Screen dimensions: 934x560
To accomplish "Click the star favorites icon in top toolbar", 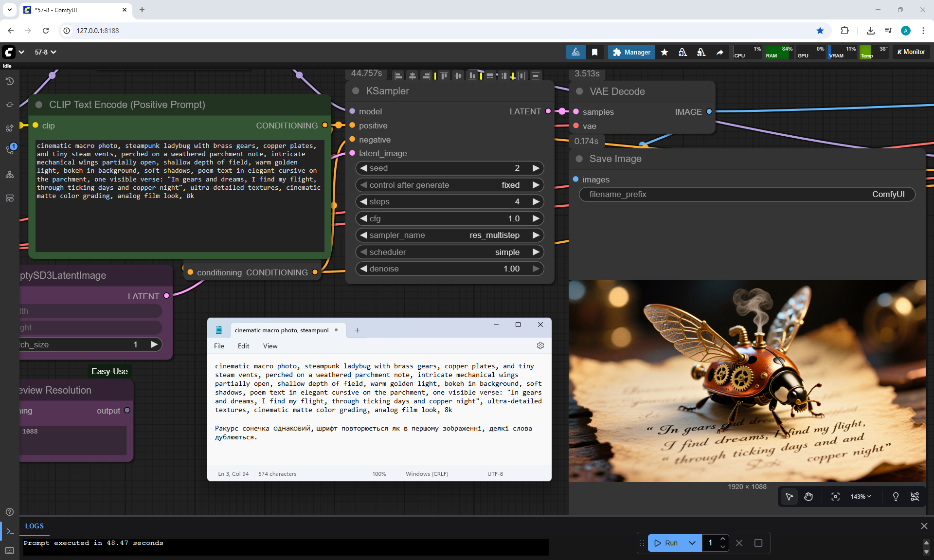I will click(x=665, y=52).
